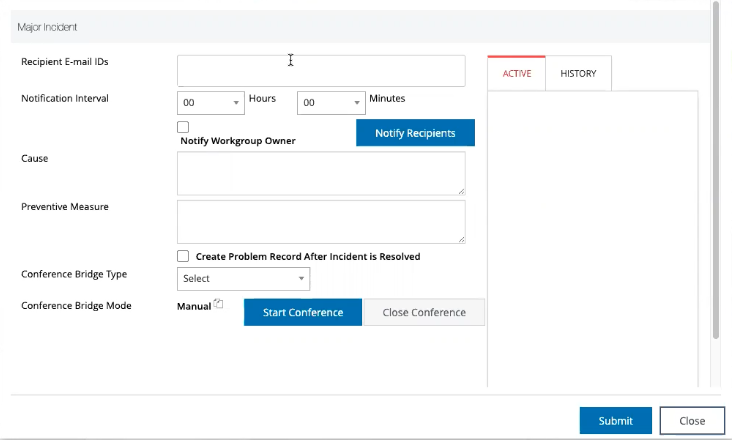
Task: Check Create Problem Record After Incident is Resolved
Action: (183, 256)
